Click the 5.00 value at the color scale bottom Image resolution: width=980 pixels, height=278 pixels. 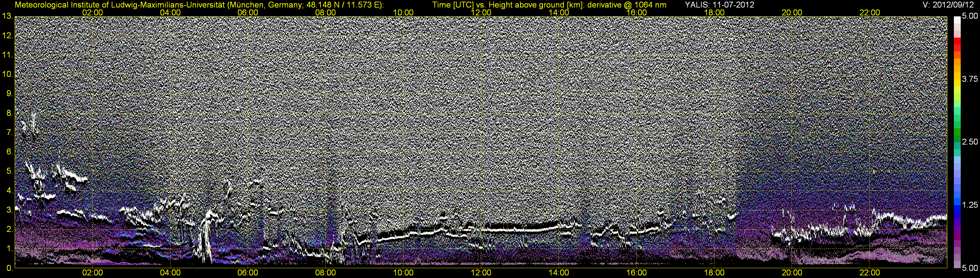pyautogui.click(x=970, y=268)
